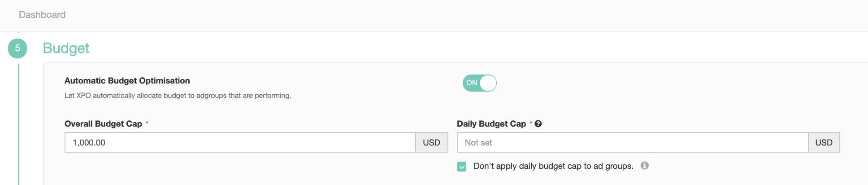Click the Dashboard breadcrumb link

click(x=42, y=15)
